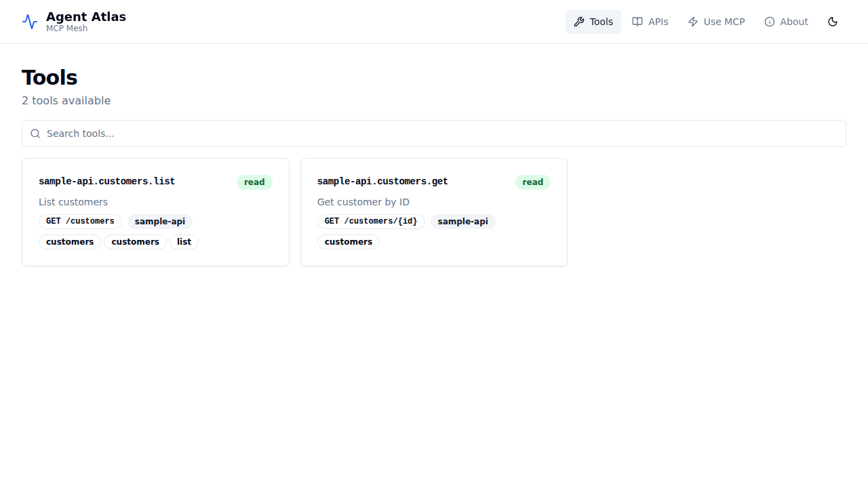Viewport: 868px width, 488px height.
Task: Open the About section
Action: (786, 22)
